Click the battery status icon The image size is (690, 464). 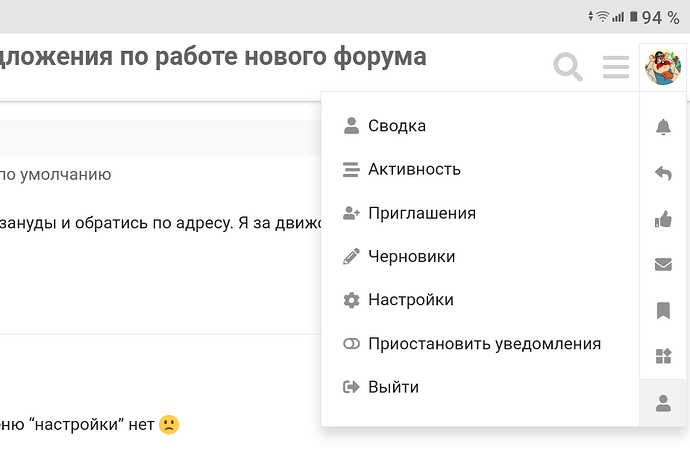tap(634, 17)
